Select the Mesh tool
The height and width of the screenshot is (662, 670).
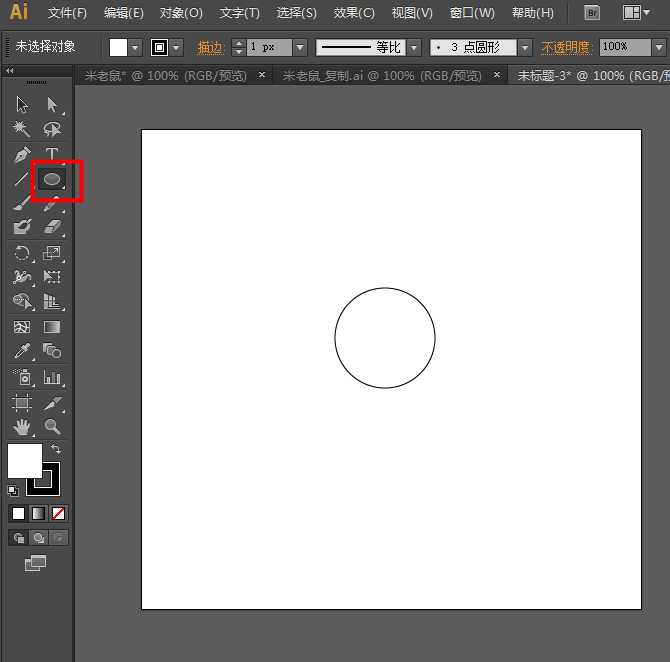tap(22, 327)
